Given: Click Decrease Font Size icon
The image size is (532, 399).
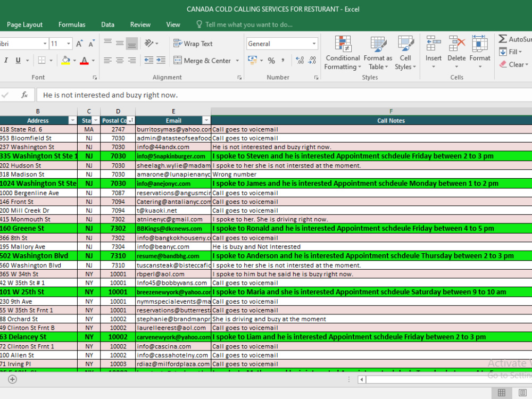Looking at the screenshot, I should [x=92, y=44].
